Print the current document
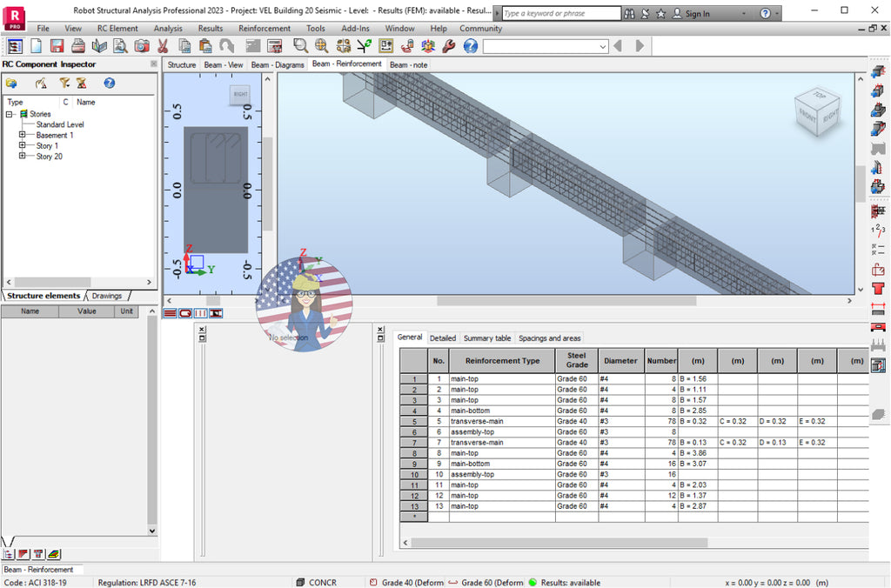 [x=78, y=48]
